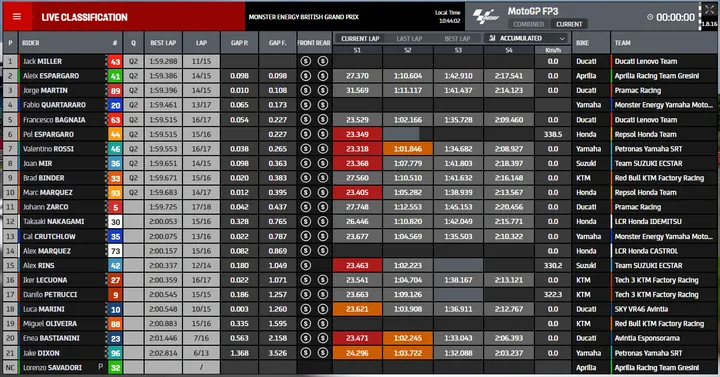Click Monster Energy British Grand Prix title
The width and height of the screenshot is (720, 377).
(x=304, y=17)
